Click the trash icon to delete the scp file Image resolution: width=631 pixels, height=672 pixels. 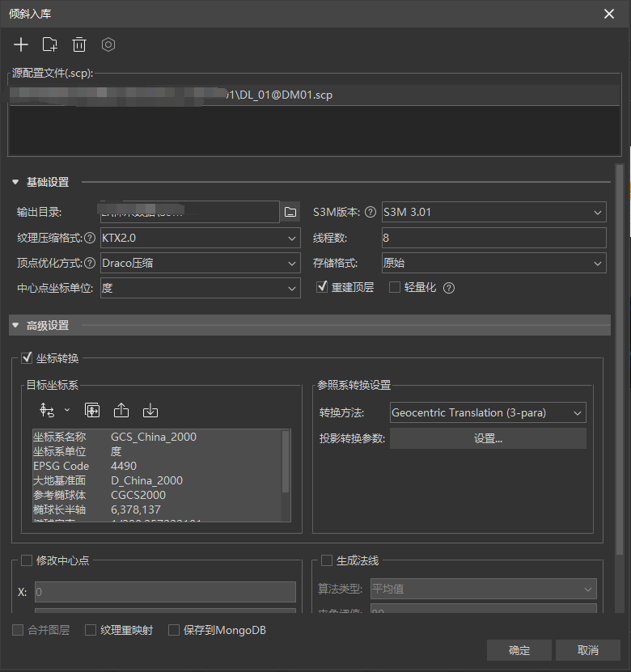point(79,45)
